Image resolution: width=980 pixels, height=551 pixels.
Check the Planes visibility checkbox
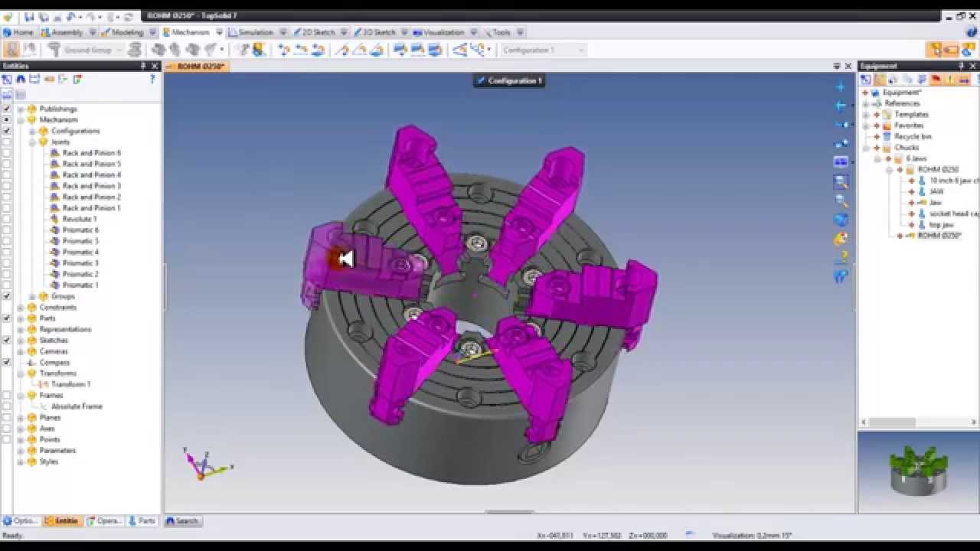(x=7, y=418)
